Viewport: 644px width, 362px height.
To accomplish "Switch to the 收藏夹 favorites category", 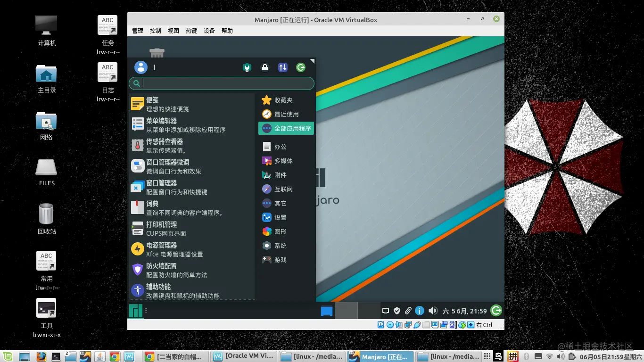I will (x=281, y=100).
